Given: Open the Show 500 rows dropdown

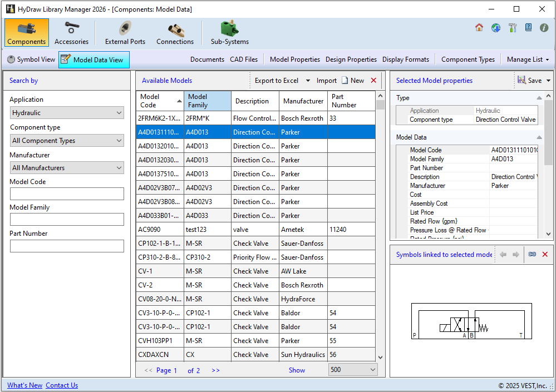Looking at the screenshot, I should (x=353, y=370).
